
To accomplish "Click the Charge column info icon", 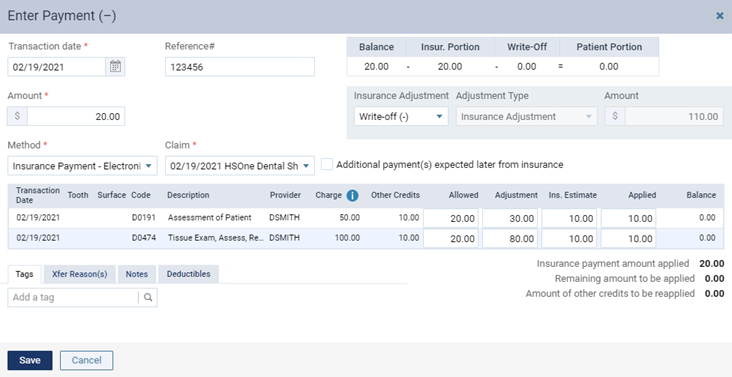I will 352,195.
